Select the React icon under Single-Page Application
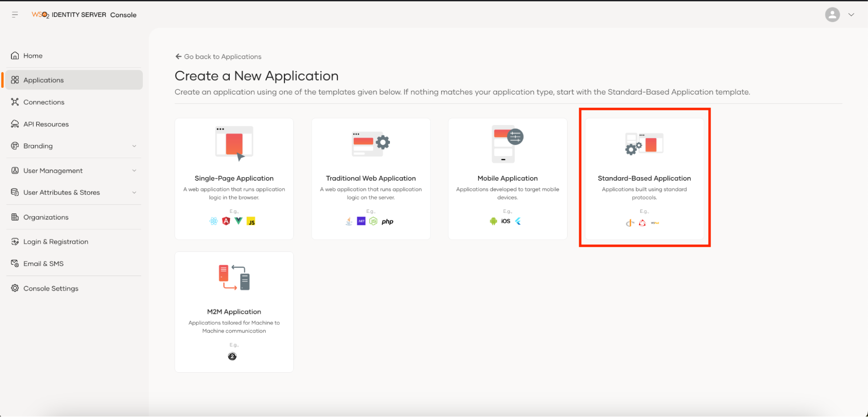Screen dimensions: 868x417 (x=215, y=221)
